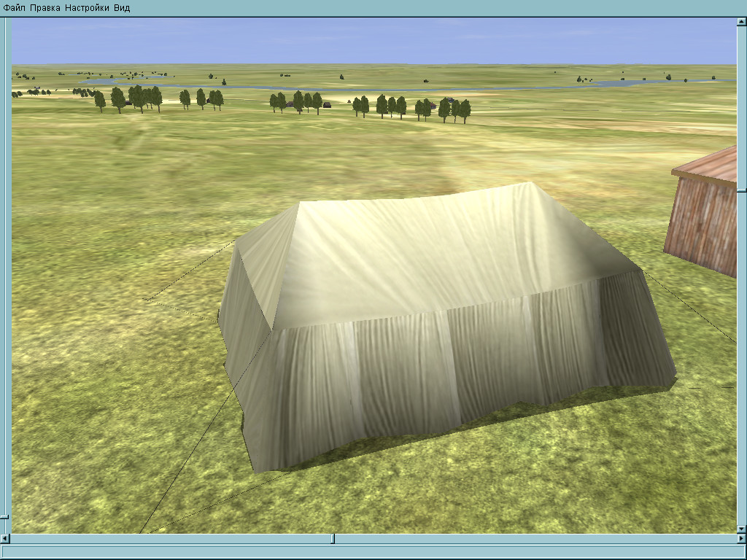Open the Настройки menu

tap(87, 8)
